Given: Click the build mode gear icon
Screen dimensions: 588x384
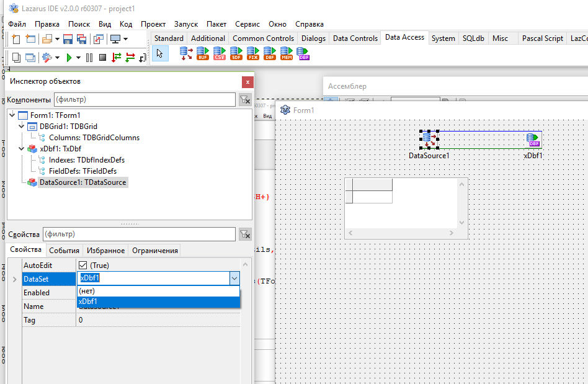Looking at the screenshot, I should click(x=47, y=58).
